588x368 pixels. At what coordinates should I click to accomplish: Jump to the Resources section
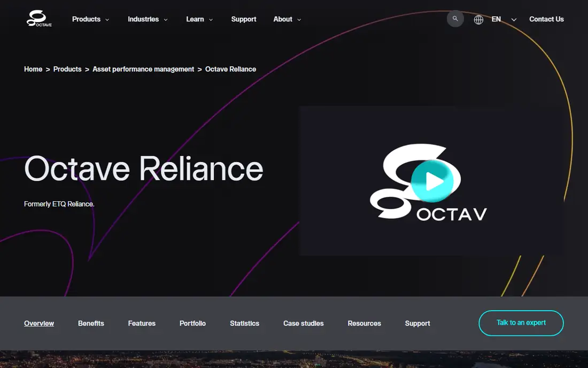point(364,324)
